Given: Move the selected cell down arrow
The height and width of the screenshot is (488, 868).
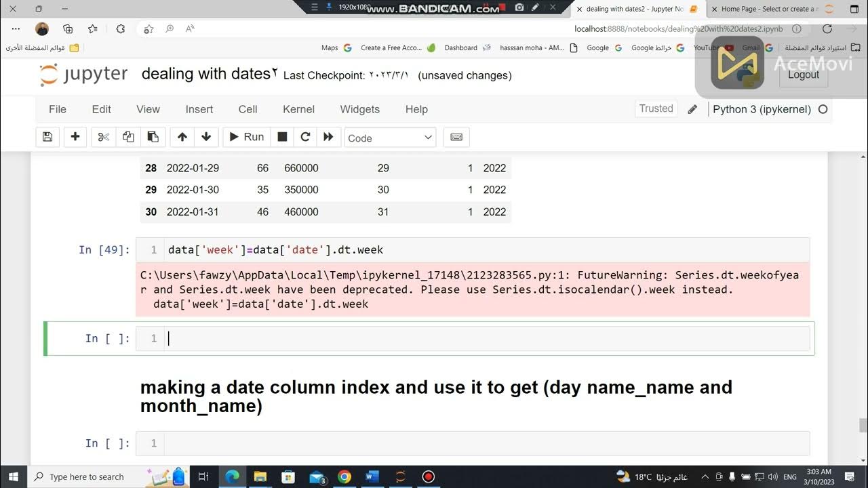Looking at the screenshot, I should 206,137.
